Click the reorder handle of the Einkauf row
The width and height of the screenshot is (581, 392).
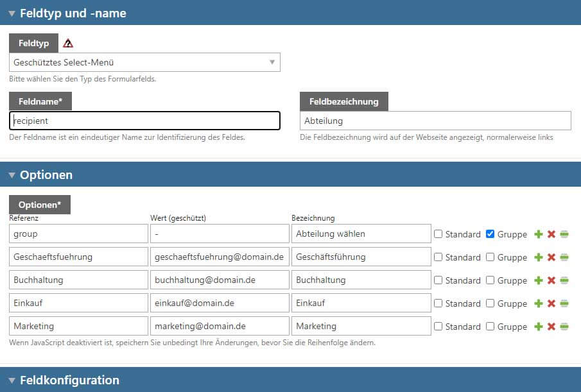point(564,303)
